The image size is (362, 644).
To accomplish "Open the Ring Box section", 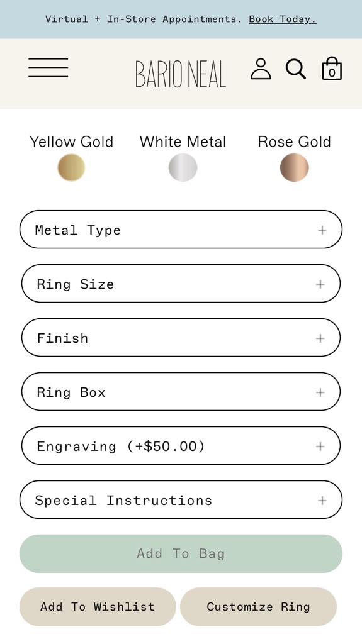I will 181,392.
